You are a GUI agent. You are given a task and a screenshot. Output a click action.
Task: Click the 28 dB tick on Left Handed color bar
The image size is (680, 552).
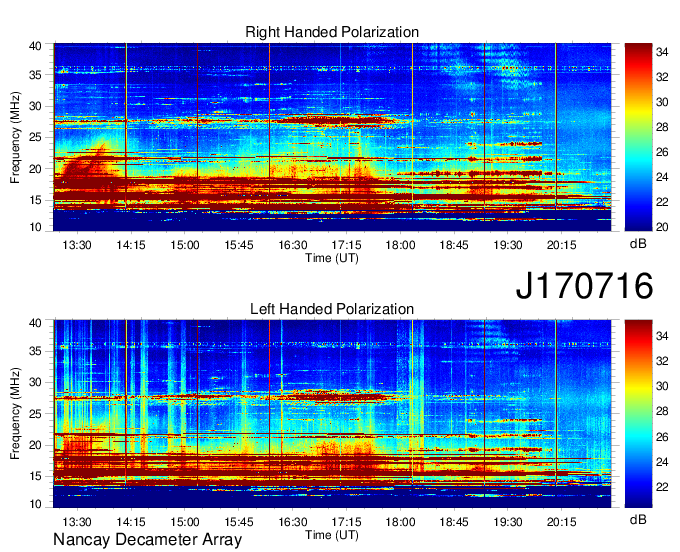662,411
